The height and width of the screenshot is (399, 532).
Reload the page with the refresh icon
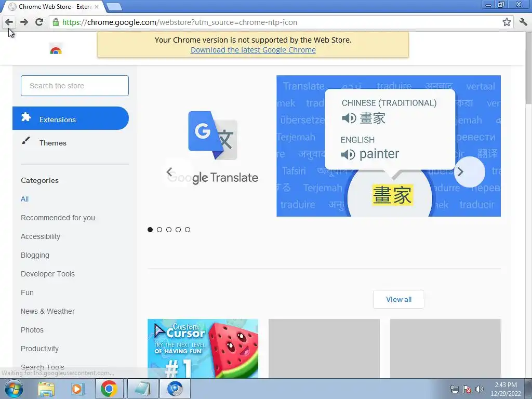click(39, 22)
